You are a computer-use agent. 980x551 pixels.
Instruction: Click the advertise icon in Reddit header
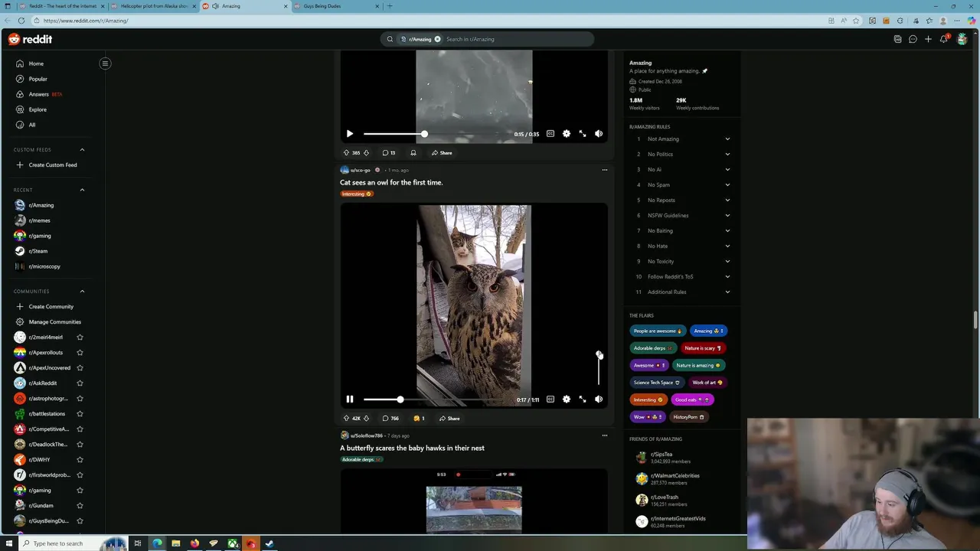coord(897,39)
